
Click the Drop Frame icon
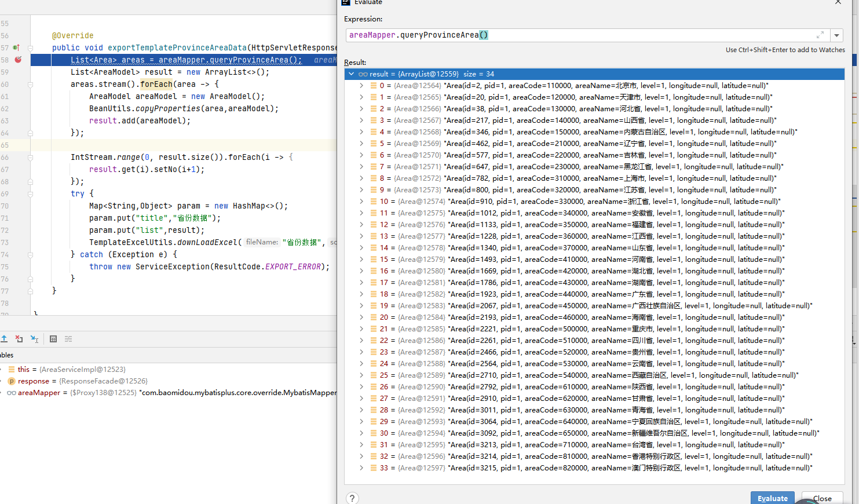pyautogui.click(x=19, y=339)
